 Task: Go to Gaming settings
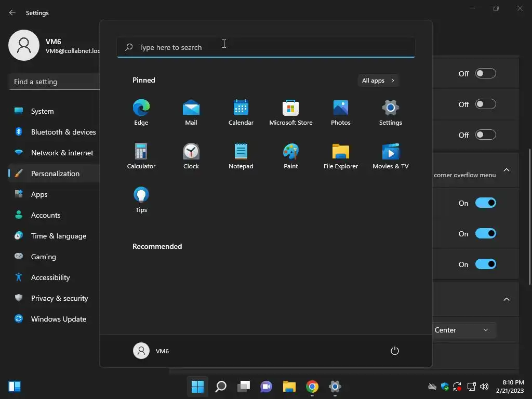click(54, 257)
